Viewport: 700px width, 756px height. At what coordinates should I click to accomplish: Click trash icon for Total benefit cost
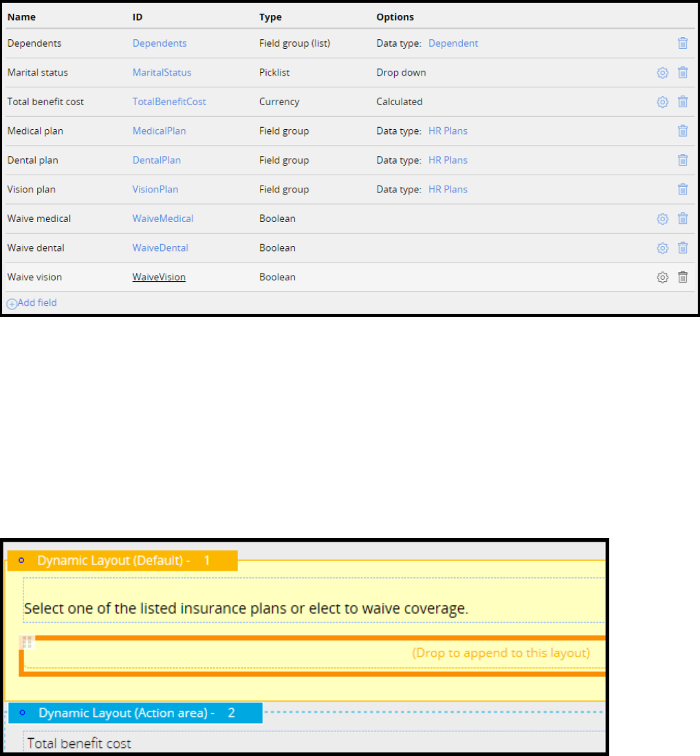683,102
